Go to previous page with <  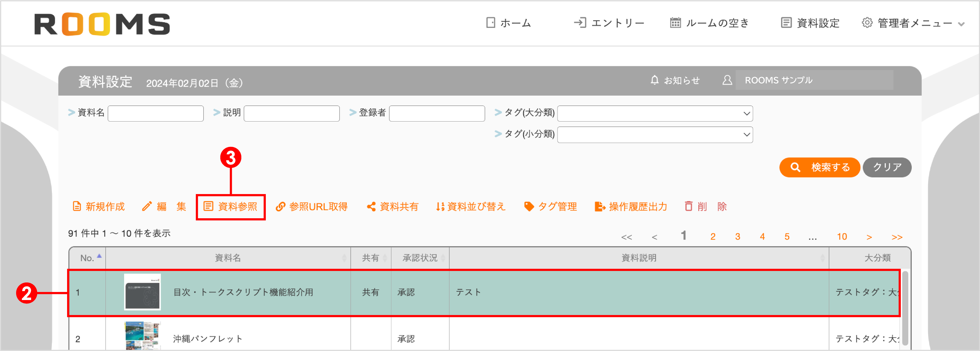click(654, 237)
